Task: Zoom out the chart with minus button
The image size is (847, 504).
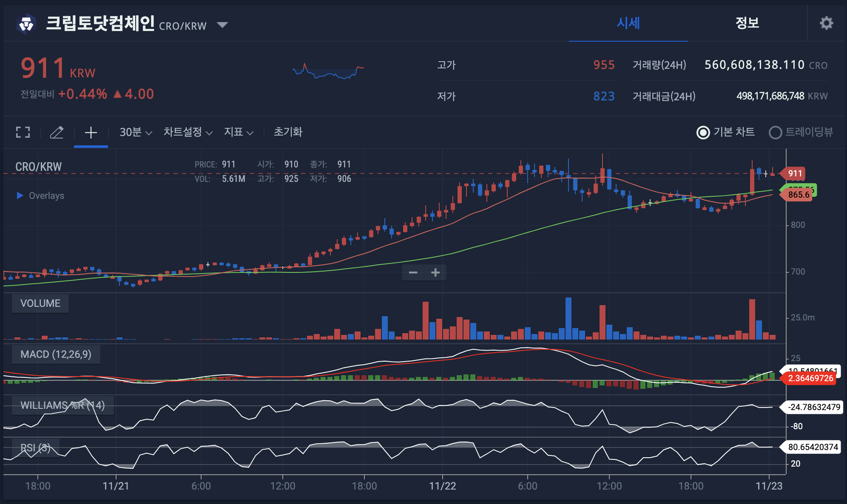Action: pos(413,272)
